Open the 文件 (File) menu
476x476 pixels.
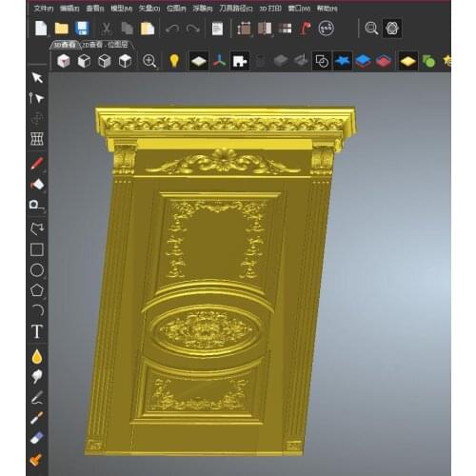click(43, 9)
